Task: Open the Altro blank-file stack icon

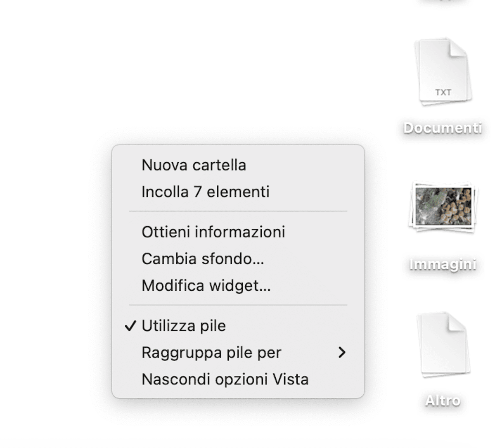Action: 443,344
